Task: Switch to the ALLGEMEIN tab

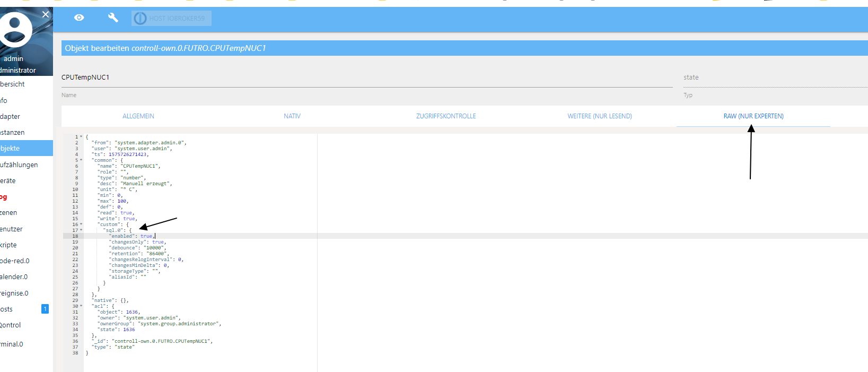Action: pyautogui.click(x=138, y=116)
